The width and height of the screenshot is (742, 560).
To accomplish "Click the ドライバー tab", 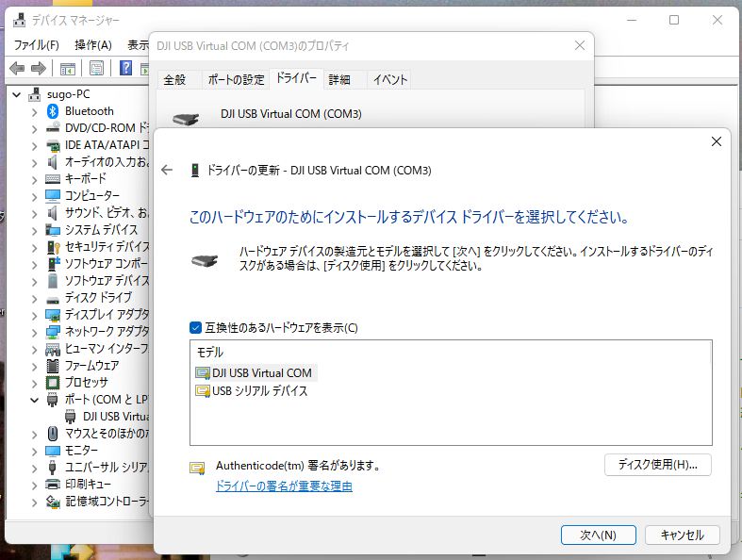I will pos(296,78).
